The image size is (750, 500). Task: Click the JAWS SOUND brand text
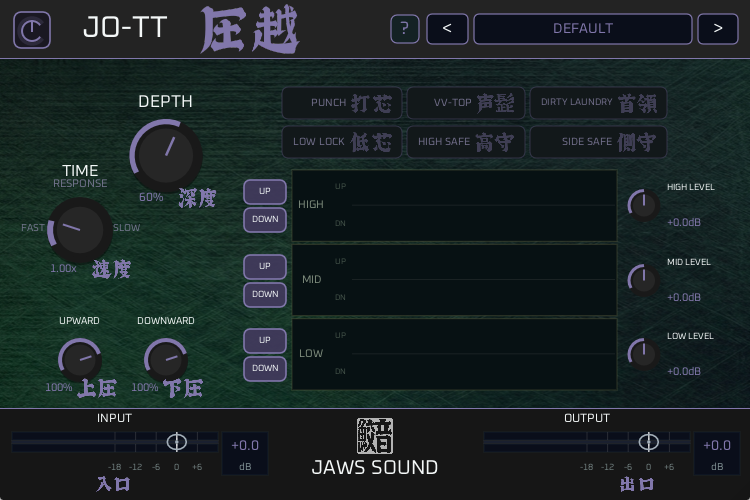(x=375, y=467)
